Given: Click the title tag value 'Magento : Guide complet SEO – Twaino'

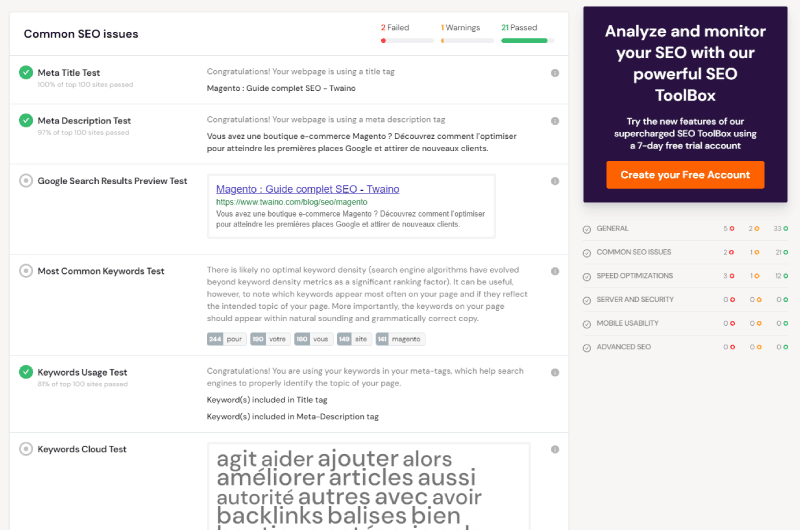Looking at the screenshot, I should [281, 88].
